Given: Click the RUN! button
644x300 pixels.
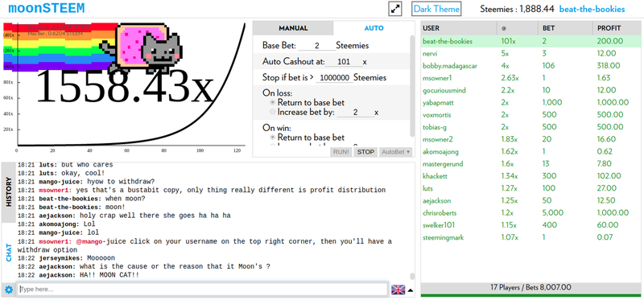Looking at the screenshot, I should 341,152.
